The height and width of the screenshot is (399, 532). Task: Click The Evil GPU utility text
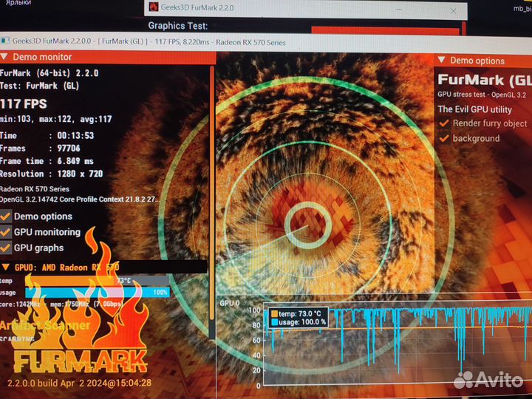tap(474, 109)
